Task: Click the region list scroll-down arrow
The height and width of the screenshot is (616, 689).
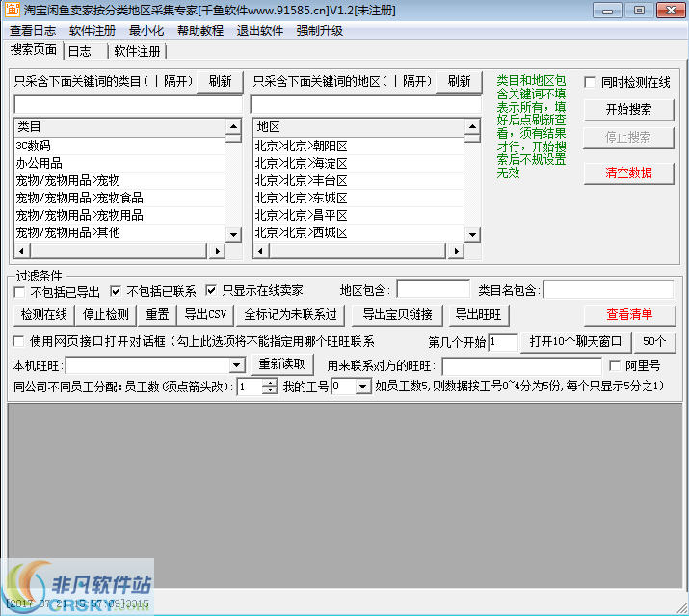Action: click(472, 235)
